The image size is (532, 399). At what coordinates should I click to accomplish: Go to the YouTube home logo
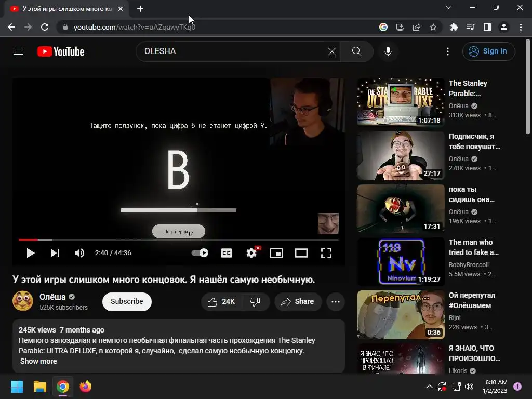[x=61, y=51]
